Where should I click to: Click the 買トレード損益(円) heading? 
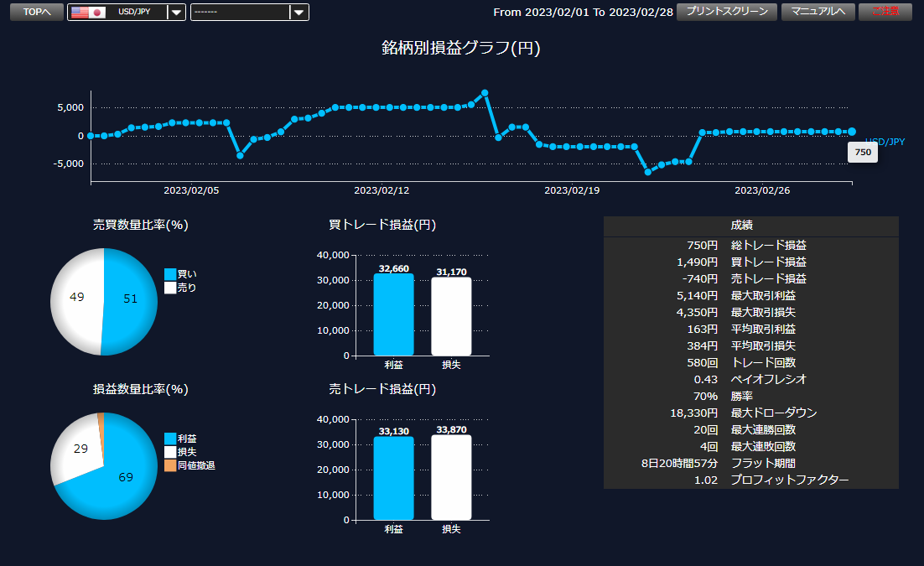(x=382, y=225)
